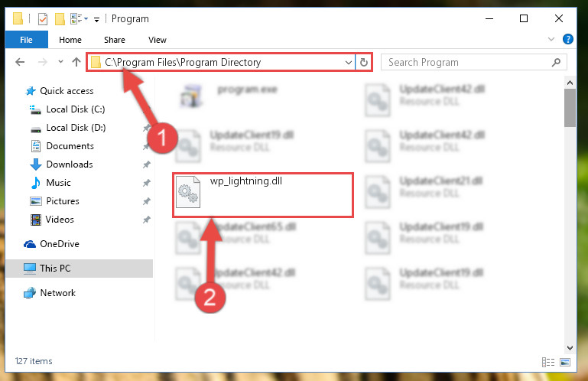Refresh the current folder view
588x381 pixels.
[363, 62]
